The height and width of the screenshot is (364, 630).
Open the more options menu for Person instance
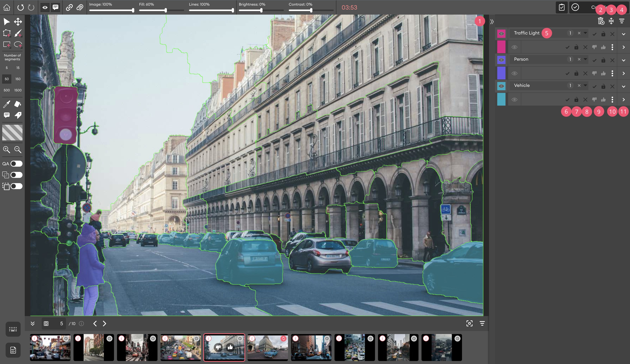[x=612, y=73]
